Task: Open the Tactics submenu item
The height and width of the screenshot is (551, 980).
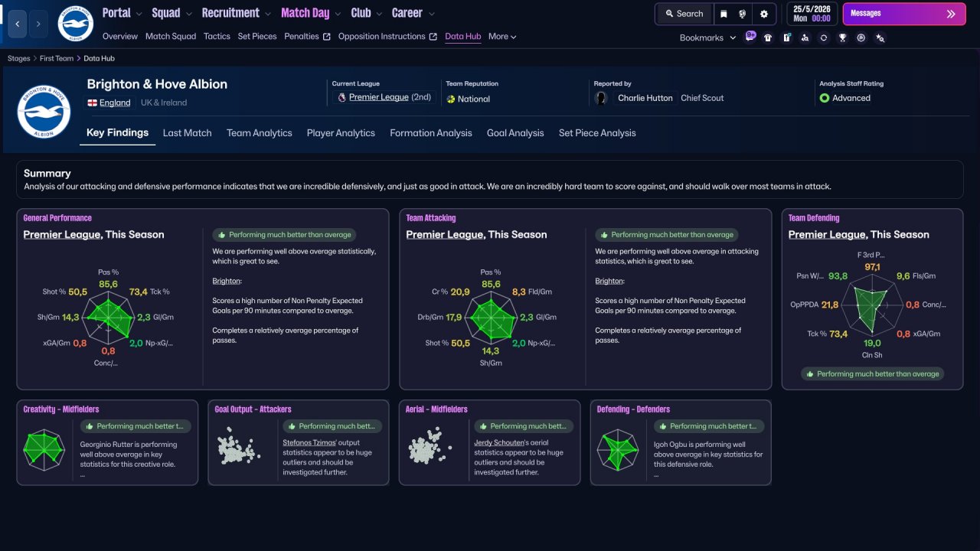Action: pos(217,37)
